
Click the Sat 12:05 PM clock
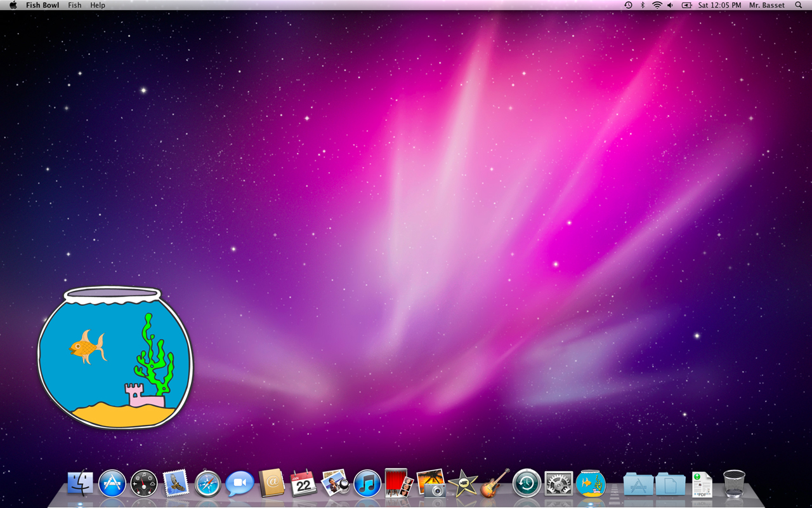click(719, 5)
